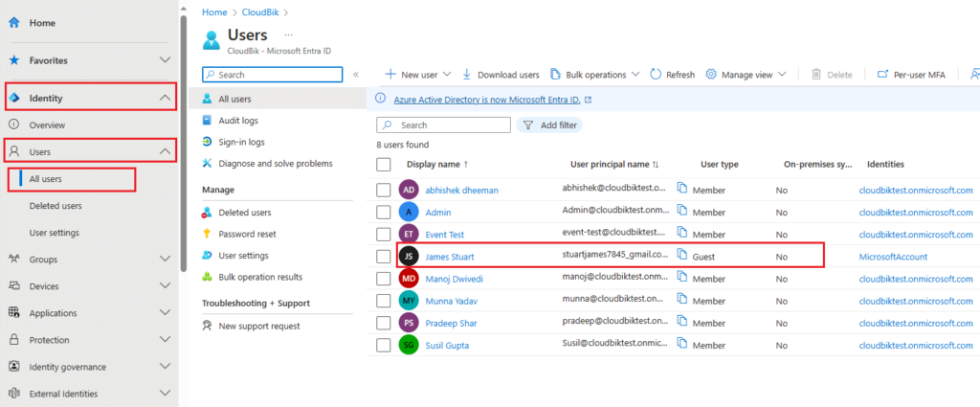
Task: Select checkbox for James Stuart
Action: (383, 257)
